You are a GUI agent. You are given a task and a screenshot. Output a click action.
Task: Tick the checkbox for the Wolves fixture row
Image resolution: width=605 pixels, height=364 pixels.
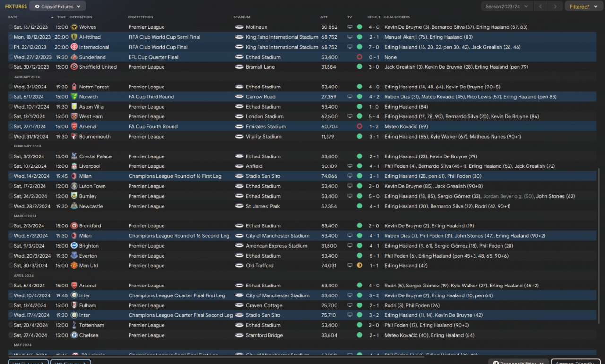point(11,27)
